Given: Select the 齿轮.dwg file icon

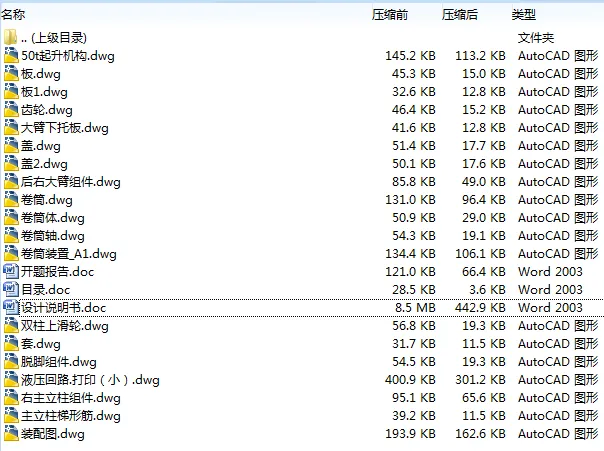Looking at the screenshot, I should [11, 110].
